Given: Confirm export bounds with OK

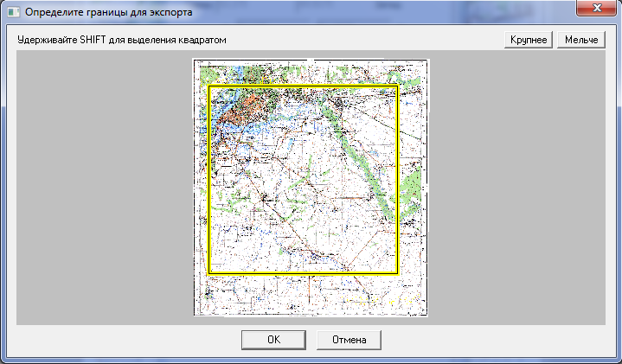Looking at the screenshot, I should tap(273, 340).
